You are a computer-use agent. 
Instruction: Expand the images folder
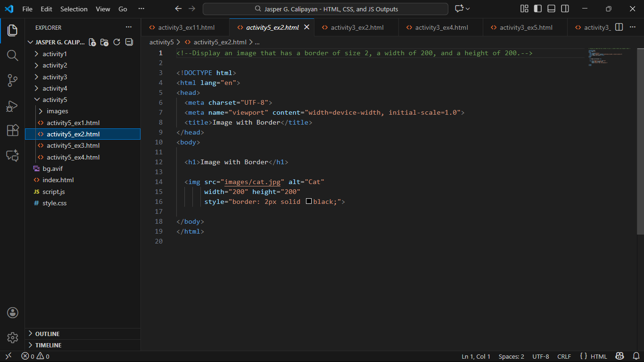pyautogui.click(x=57, y=111)
